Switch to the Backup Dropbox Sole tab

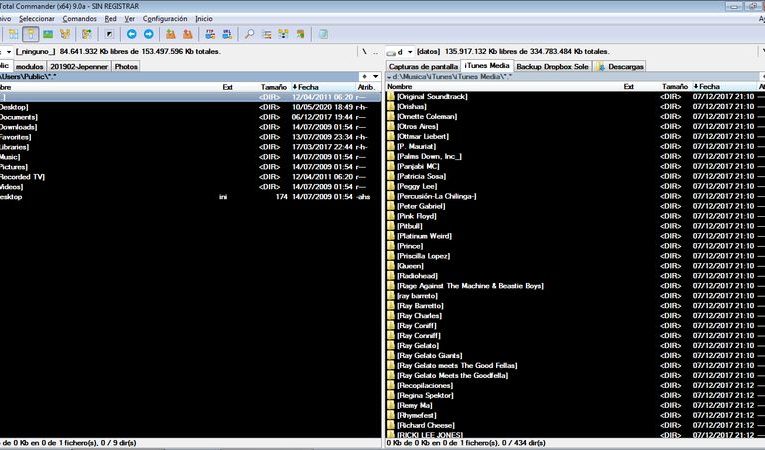(552, 66)
